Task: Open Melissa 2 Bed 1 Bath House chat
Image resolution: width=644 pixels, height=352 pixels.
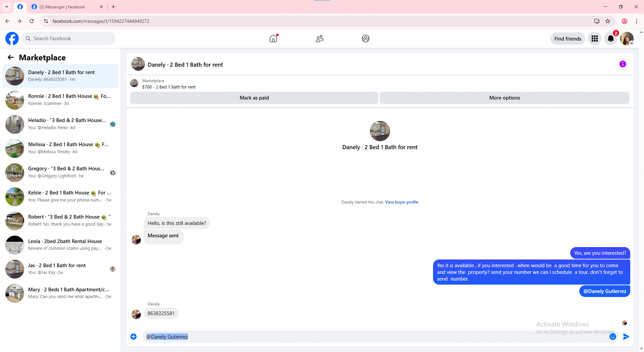Action: [60, 148]
